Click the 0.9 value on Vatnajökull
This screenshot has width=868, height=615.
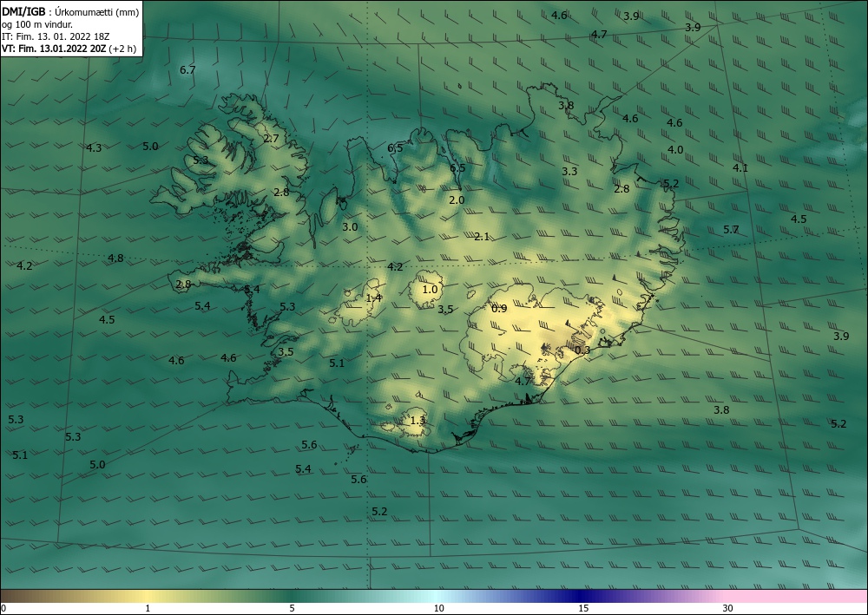(x=499, y=309)
